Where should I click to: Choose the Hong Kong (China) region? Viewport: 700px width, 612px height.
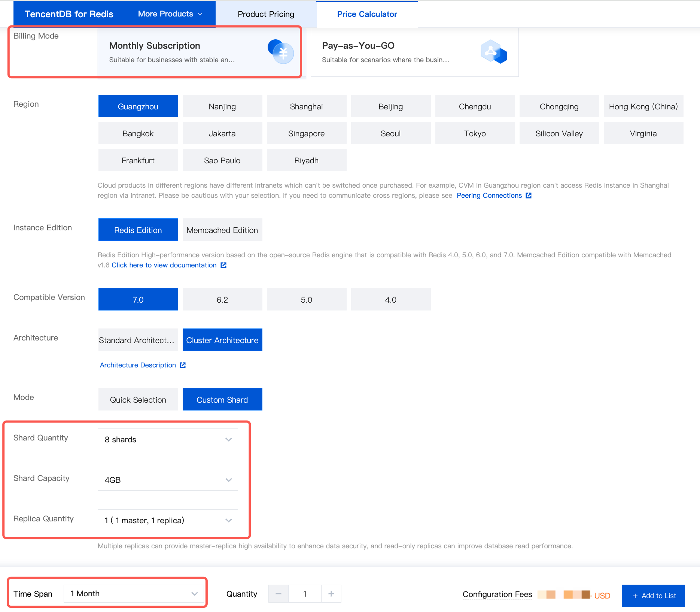point(643,106)
